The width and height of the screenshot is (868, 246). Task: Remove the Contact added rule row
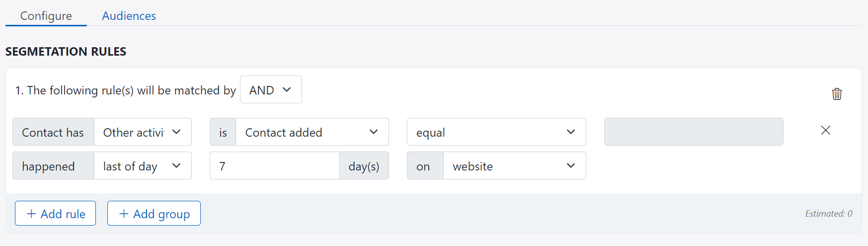pyautogui.click(x=825, y=130)
